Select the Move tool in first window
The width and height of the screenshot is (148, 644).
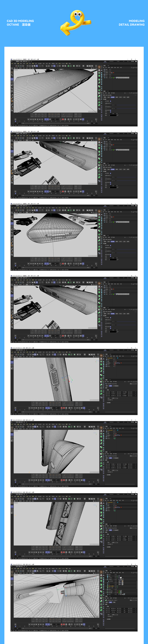coord(12,79)
